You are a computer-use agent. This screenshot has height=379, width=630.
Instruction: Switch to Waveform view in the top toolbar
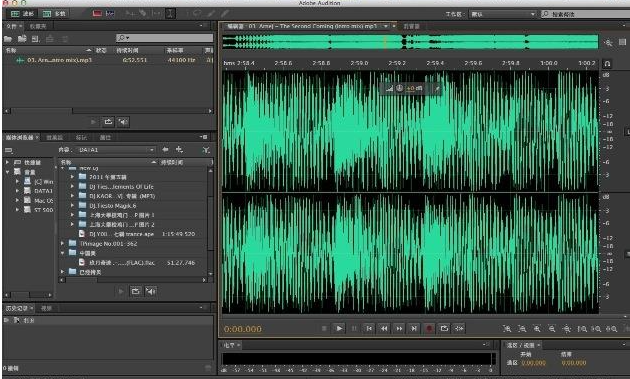(22, 14)
